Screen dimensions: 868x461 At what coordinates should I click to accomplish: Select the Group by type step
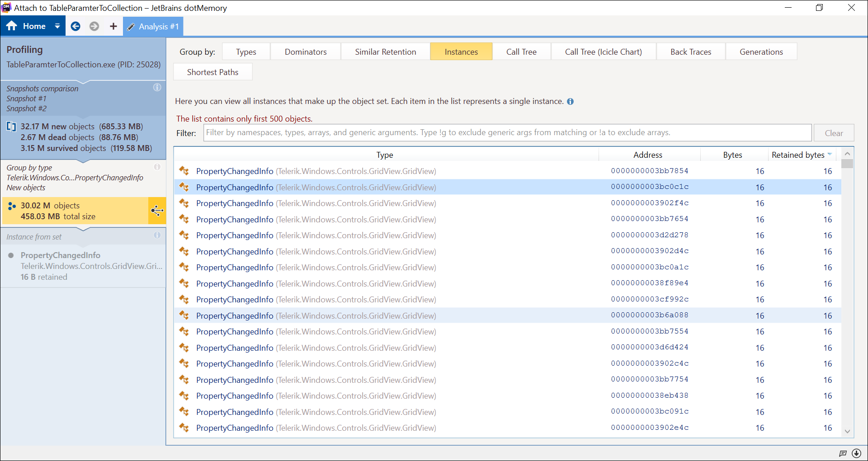tap(83, 178)
